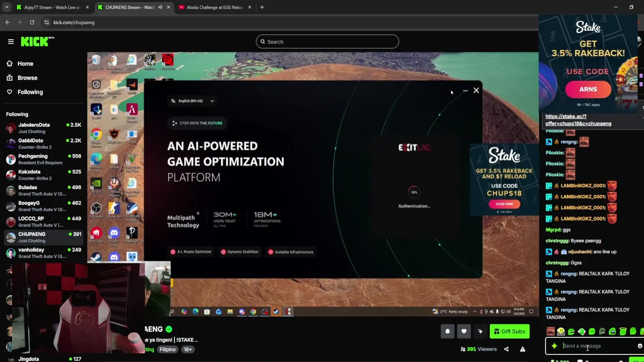
Task: Click the 391 Viewers count
Action: (x=478, y=349)
